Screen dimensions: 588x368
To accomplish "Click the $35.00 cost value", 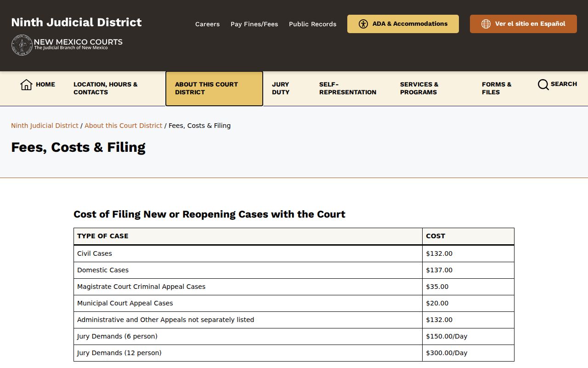I will (437, 287).
